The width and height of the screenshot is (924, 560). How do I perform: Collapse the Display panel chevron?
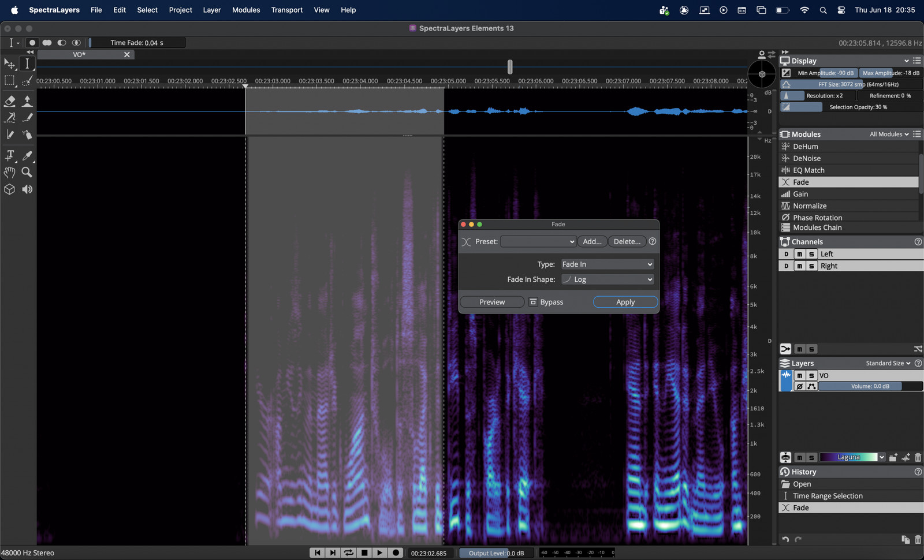coord(907,61)
